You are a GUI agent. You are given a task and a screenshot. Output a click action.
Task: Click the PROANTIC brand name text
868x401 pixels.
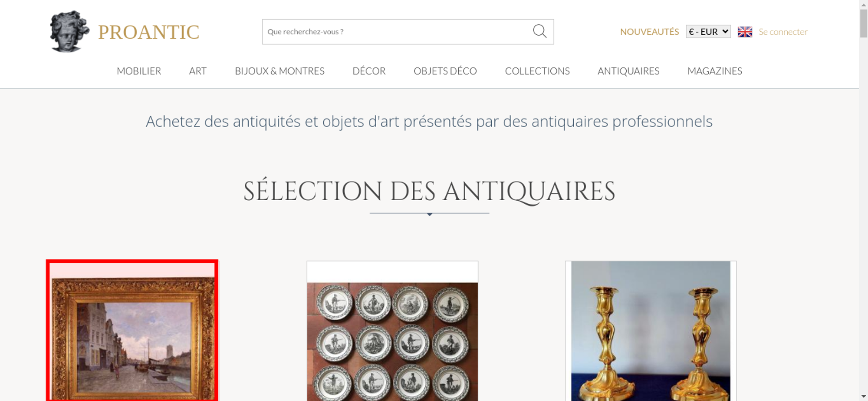coord(148,32)
